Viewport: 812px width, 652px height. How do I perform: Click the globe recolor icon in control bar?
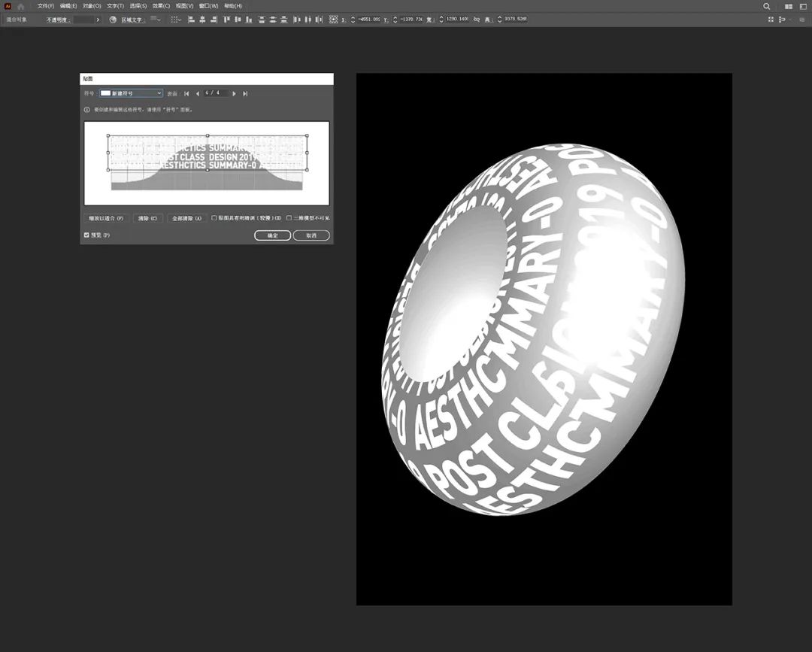113,20
